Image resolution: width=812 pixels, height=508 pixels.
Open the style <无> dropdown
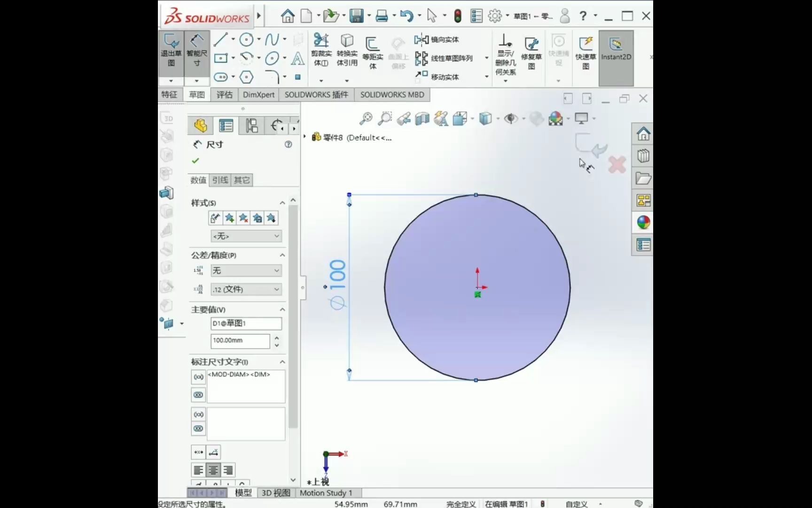pos(246,236)
